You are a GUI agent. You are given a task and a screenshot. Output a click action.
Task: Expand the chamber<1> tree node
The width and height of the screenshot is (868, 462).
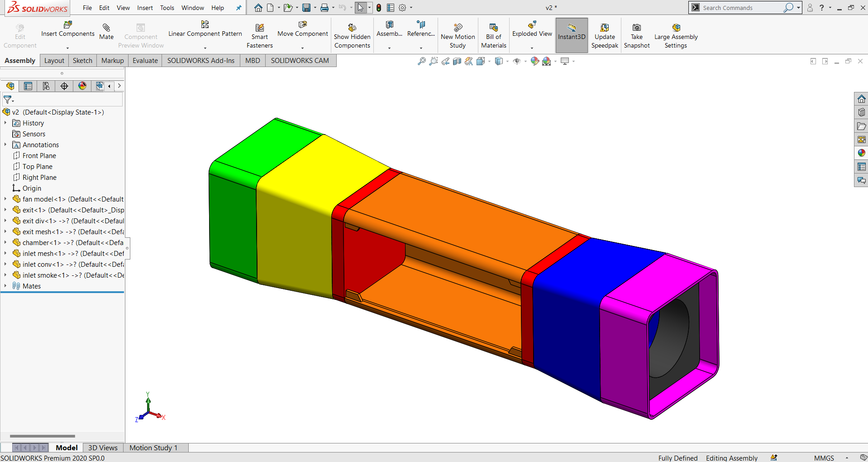(x=5, y=242)
